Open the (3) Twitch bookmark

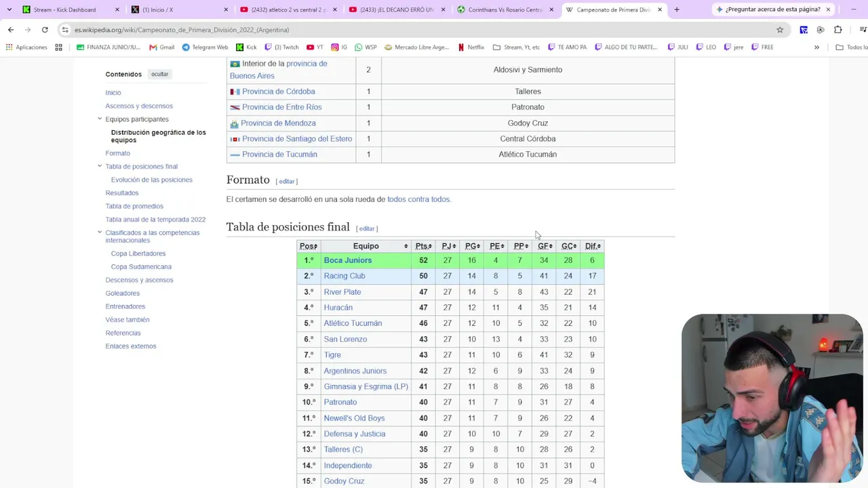[281, 47]
